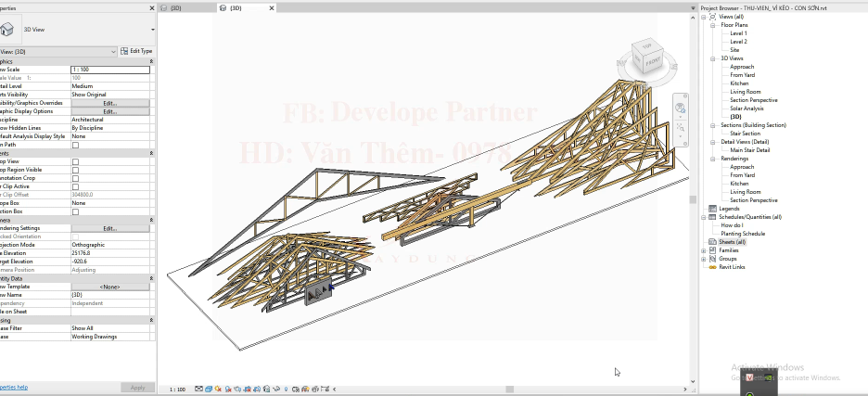Open the View (3D) selector dropdown
This screenshot has height=396, width=868.
coord(113,51)
